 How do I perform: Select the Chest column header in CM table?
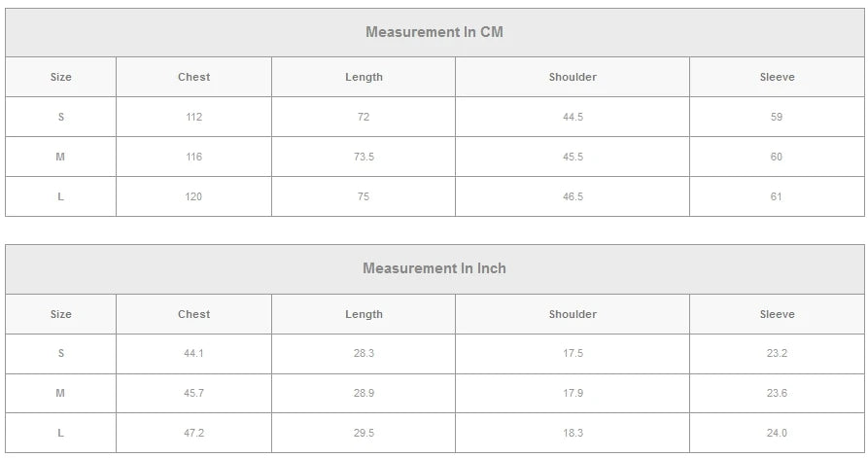click(193, 77)
